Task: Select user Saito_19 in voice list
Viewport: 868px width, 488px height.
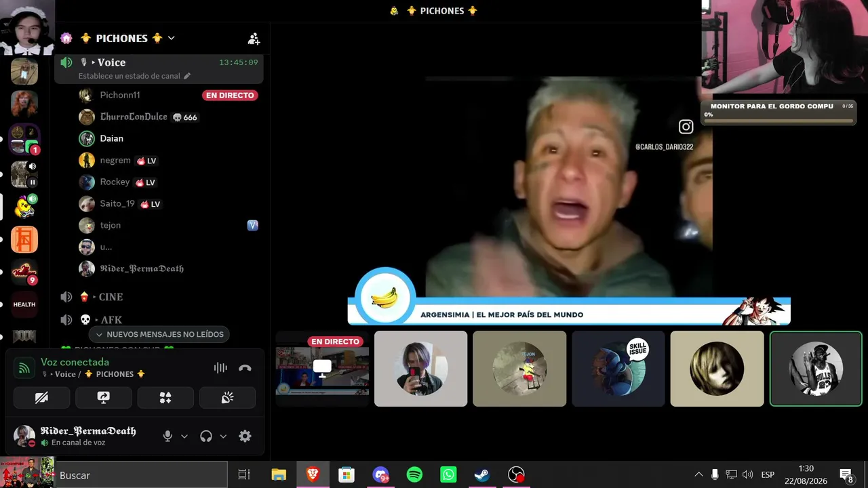Action: pyautogui.click(x=117, y=203)
